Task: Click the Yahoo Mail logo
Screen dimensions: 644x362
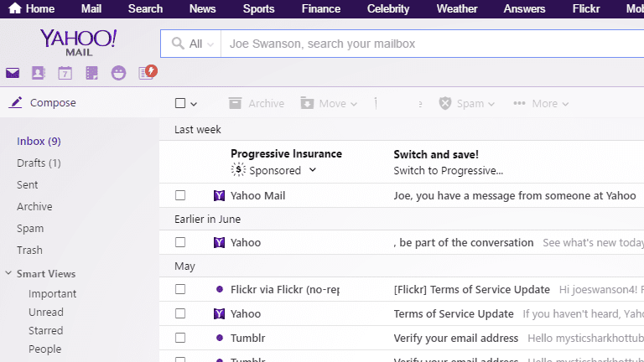Action: pos(79,42)
